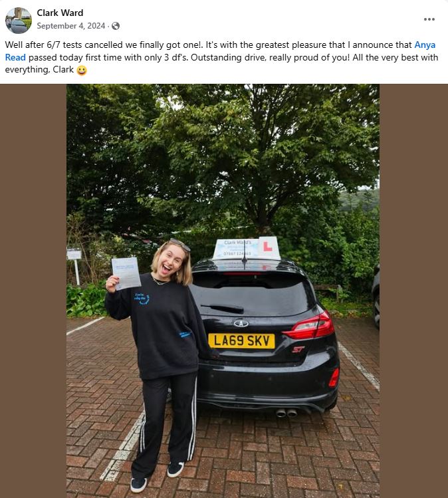448x498 pixels.
Task: Click the yellow LA69 SKV number plate
Action: click(x=241, y=341)
